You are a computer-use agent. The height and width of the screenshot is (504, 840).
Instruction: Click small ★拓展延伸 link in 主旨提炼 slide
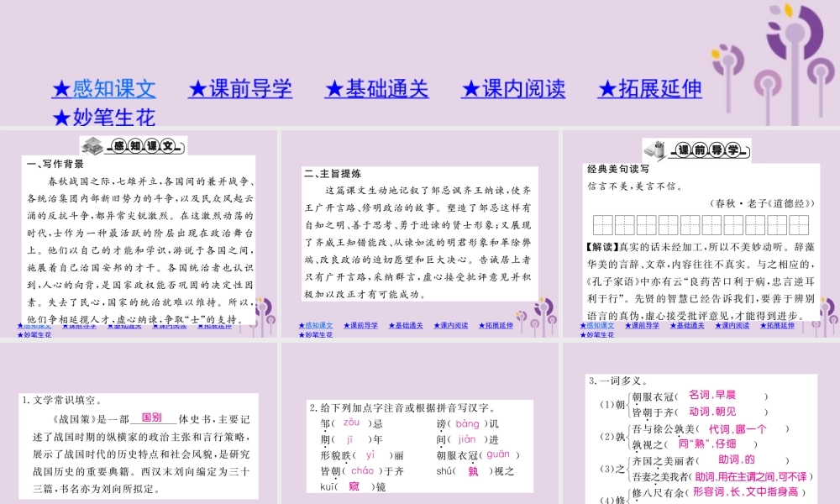click(x=496, y=326)
